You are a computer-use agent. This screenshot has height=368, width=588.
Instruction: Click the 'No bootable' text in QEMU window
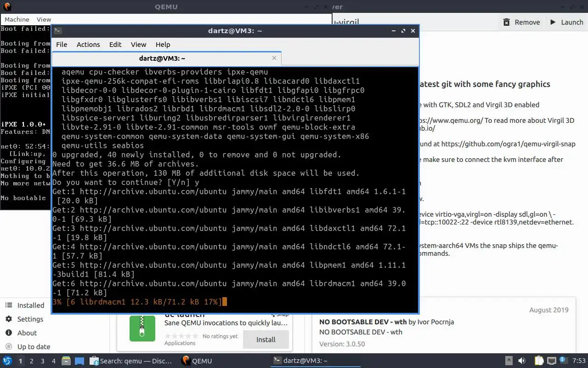[x=23, y=198]
